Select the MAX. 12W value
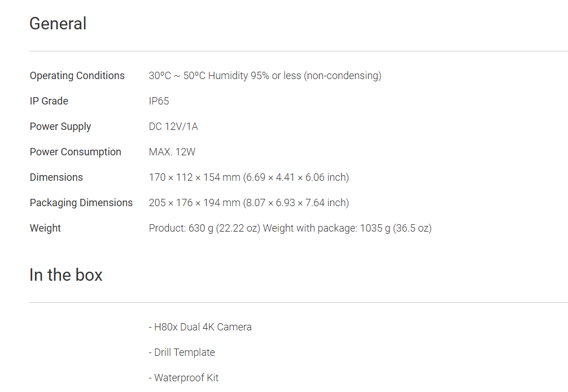568x392 pixels. 172,152
